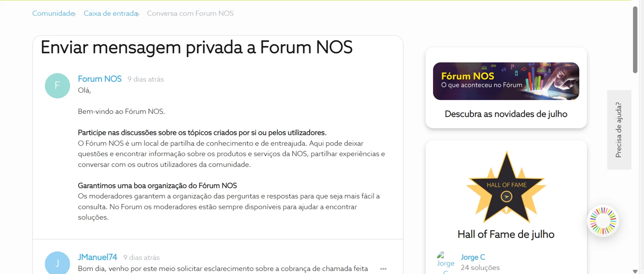Image resolution: width=644 pixels, height=274 pixels.
Task: Click the Jorge C avatar image
Action: [445, 262]
